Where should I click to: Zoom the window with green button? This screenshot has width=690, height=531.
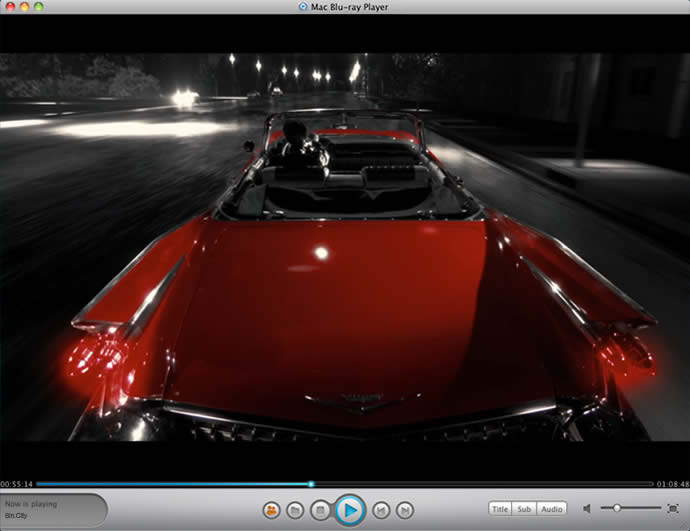point(39,7)
